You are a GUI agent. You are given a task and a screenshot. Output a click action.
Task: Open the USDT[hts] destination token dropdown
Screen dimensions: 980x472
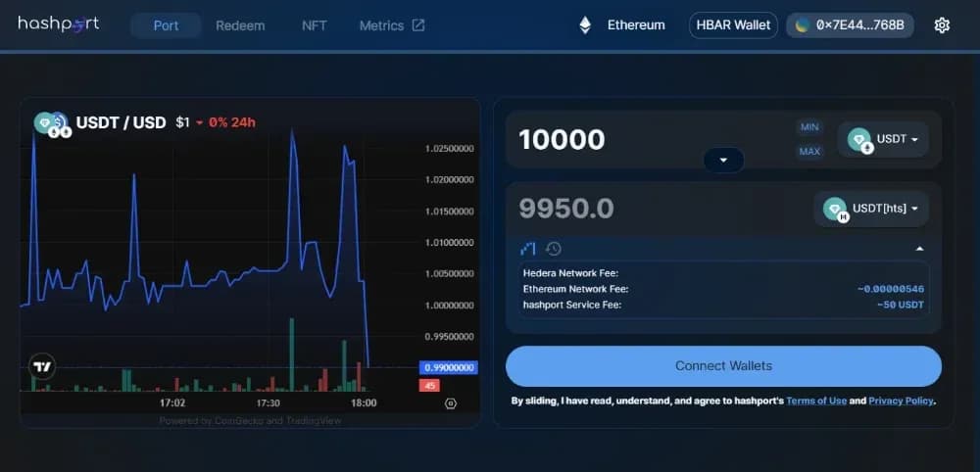(x=870, y=209)
